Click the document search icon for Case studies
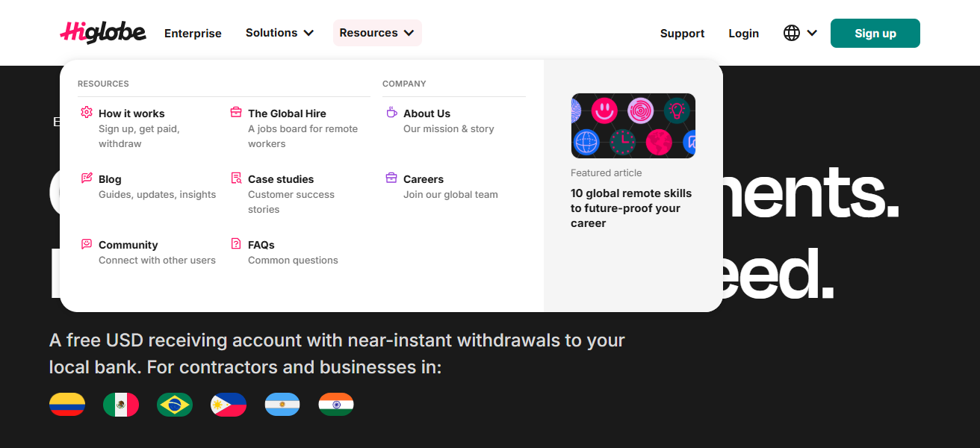Image resolution: width=980 pixels, height=448 pixels. click(x=236, y=178)
